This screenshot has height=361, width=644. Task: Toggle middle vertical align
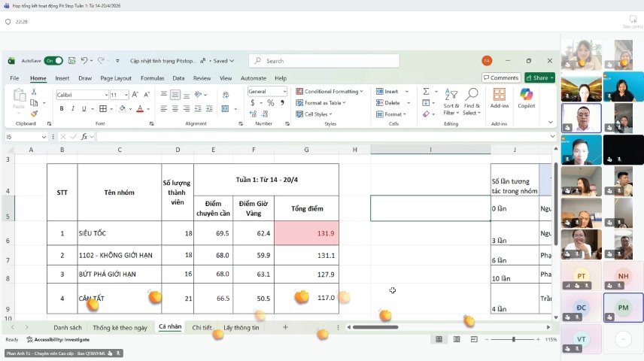click(175, 95)
